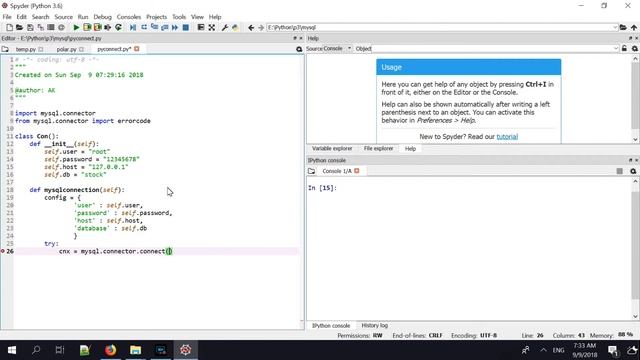Go back with left arrow
Viewport: 640px width, 360px height.
point(251,27)
